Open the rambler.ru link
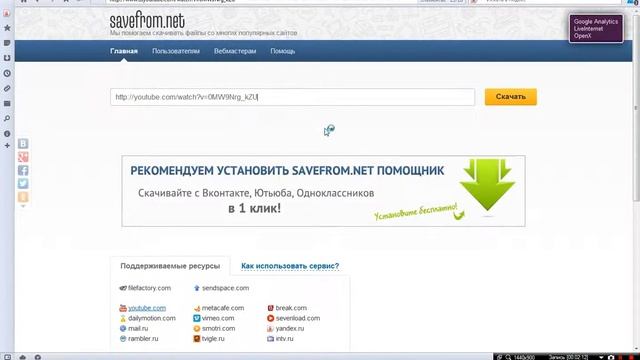The width and height of the screenshot is (640, 360). (x=143, y=338)
